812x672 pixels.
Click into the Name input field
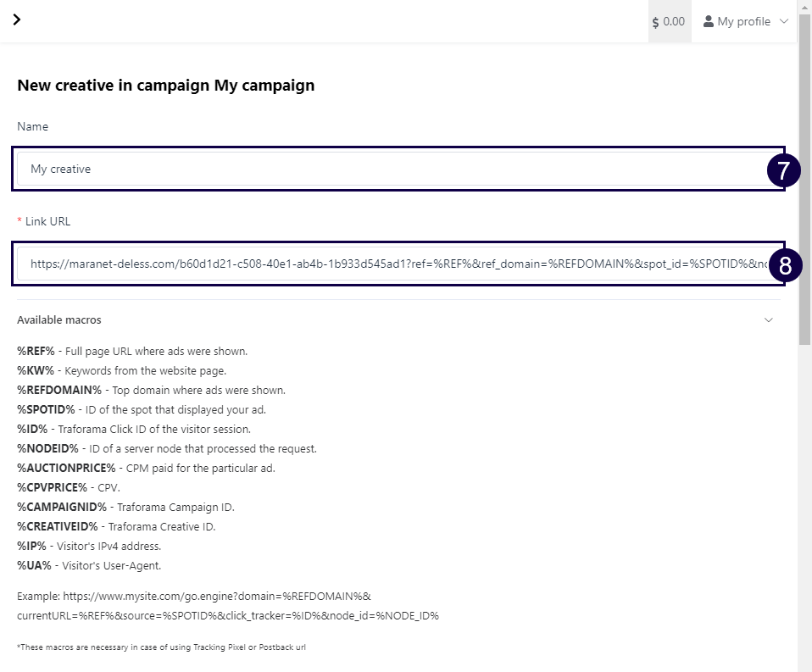click(390, 169)
